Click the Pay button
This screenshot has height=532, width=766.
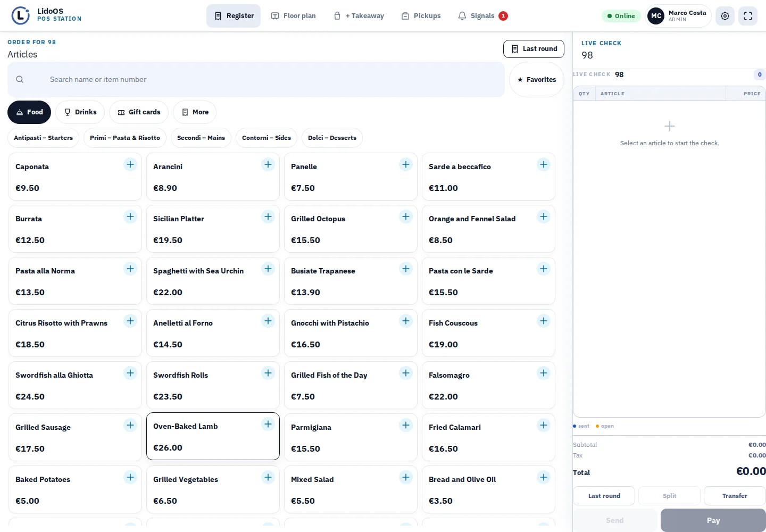(x=713, y=520)
